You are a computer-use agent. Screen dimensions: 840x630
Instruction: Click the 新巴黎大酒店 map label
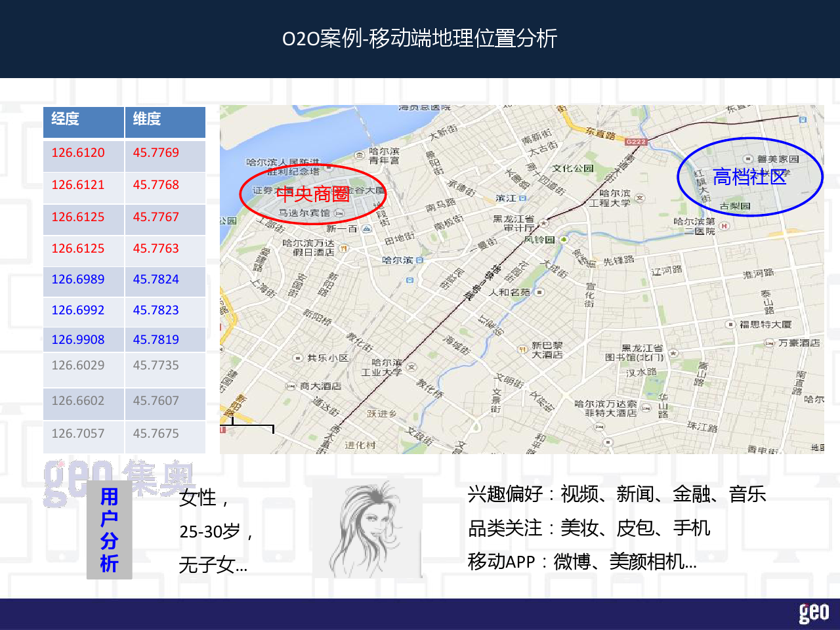[x=547, y=350]
